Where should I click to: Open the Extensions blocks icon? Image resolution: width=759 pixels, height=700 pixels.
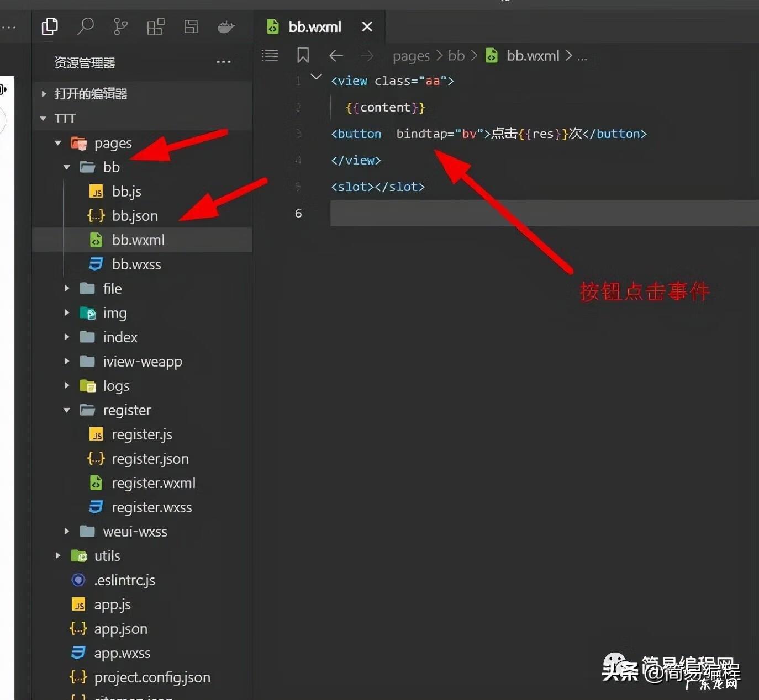click(155, 26)
